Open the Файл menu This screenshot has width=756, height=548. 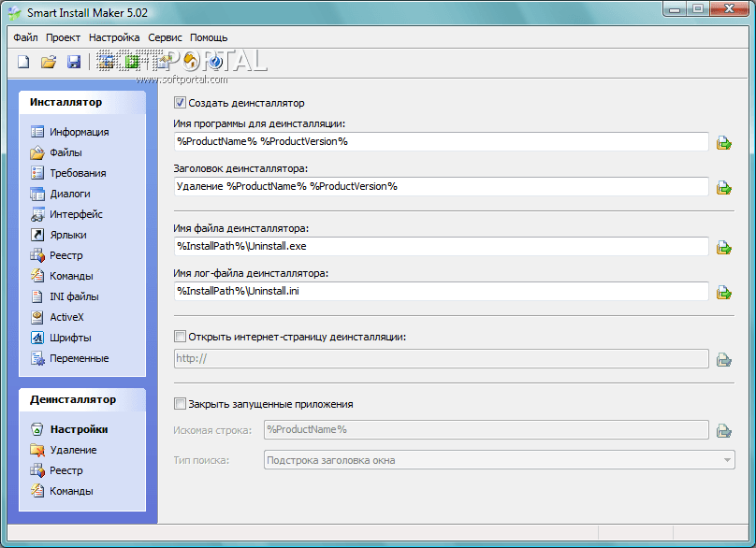pos(25,37)
